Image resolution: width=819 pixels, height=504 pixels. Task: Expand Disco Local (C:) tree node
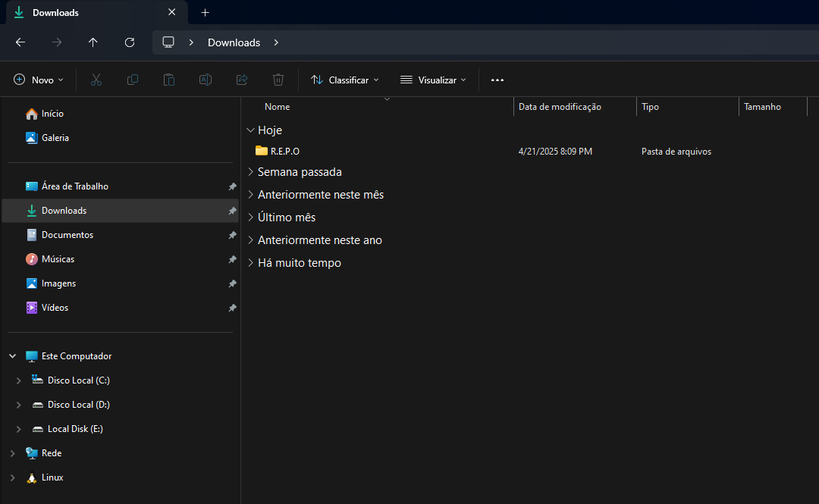tap(19, 380)
